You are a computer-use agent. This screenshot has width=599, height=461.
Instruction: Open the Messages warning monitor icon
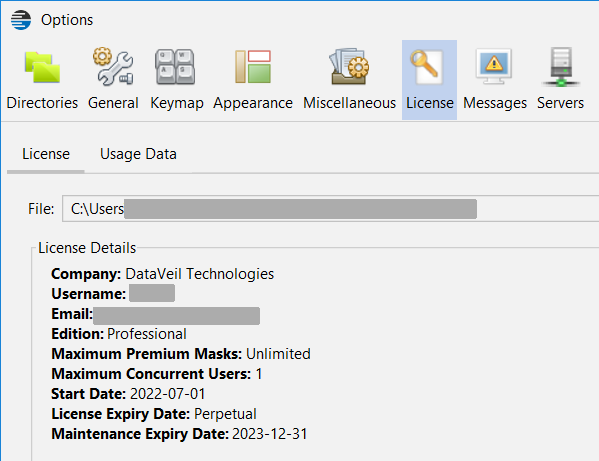(494, 66)
